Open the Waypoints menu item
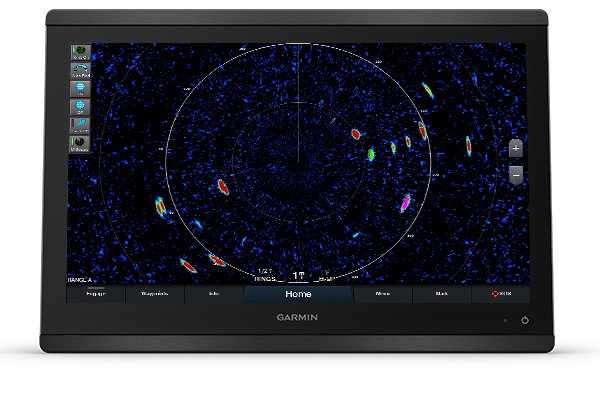 pos(155,294)
